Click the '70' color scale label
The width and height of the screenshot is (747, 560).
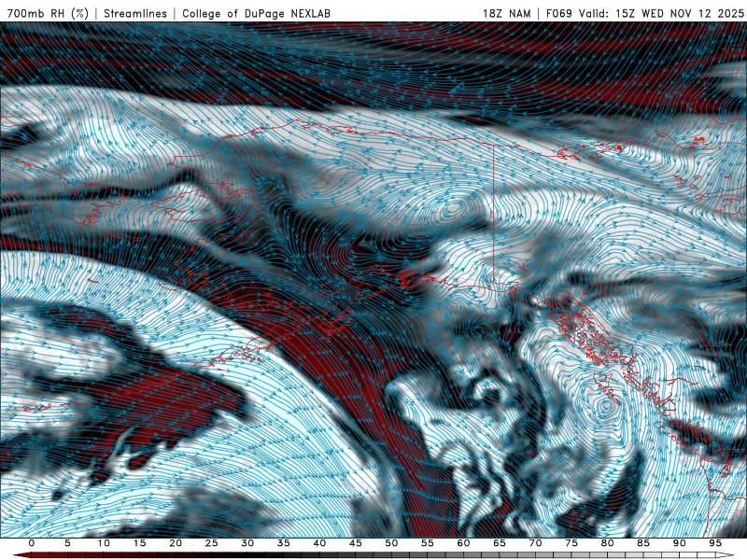[x=535, y=543]
